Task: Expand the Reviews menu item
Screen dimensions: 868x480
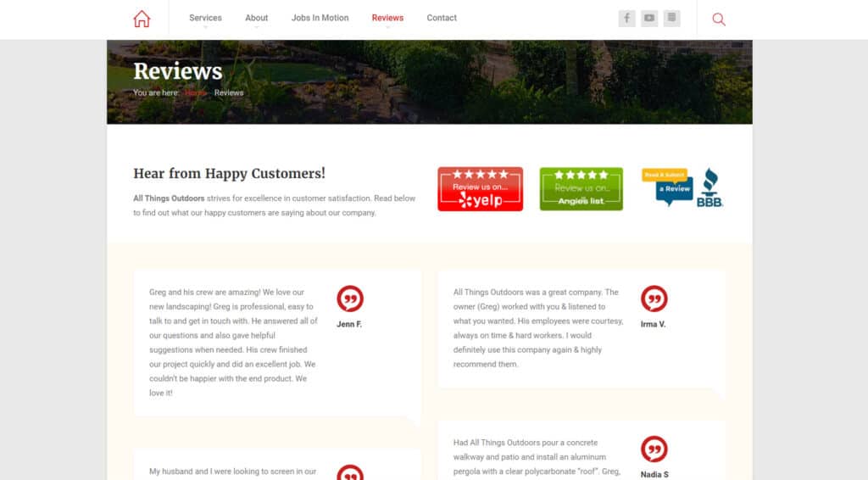Action: click(387, 18)
